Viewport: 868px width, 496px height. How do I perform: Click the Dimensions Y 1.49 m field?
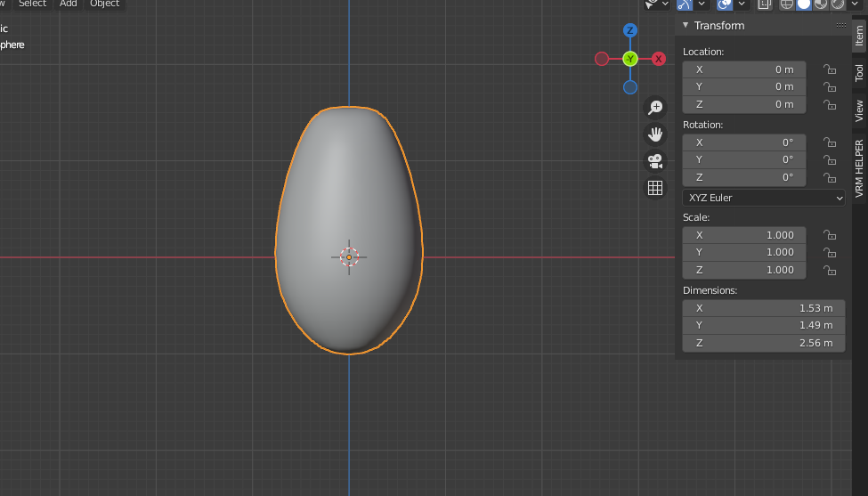coord(763,326)
